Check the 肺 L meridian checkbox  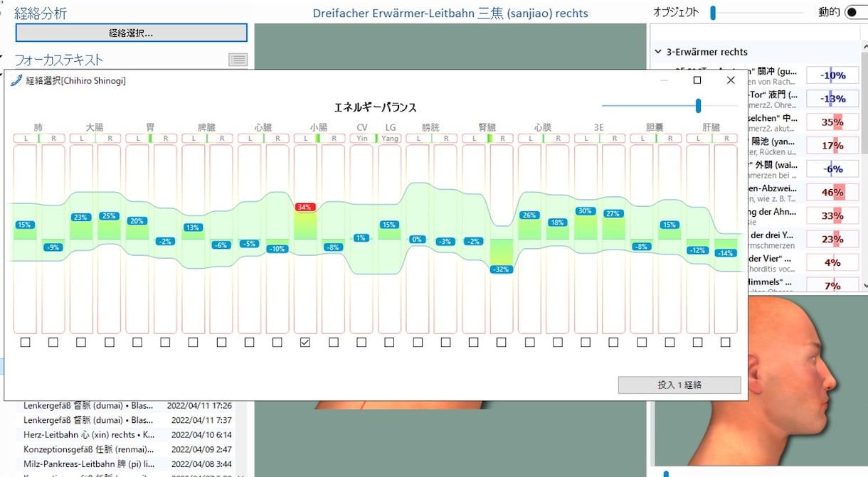25,342
